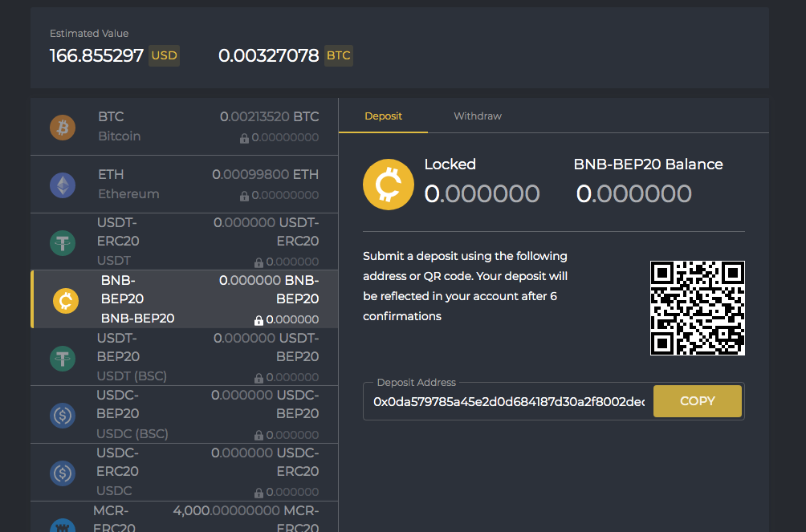The width and height of the screenshot is (806, 532).
Task: Select the USDT-BEP20 Tether icon
Action: click(x=63, y=359)
